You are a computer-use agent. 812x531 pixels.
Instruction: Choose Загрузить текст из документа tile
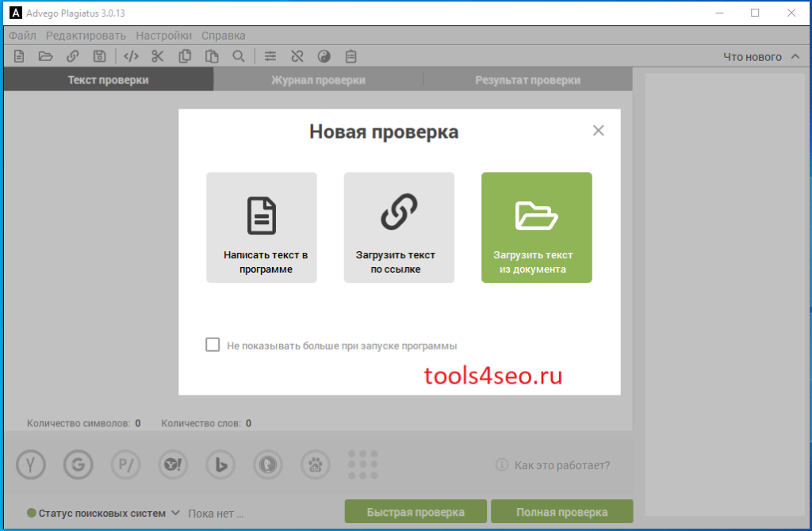click(x=537, y=227)
